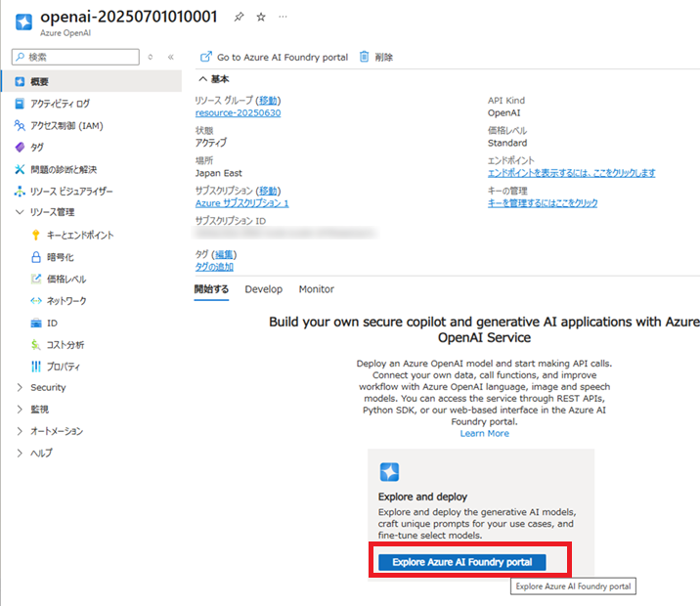Collapse the sidebar with double chevron
This screenshot has height=606, width=700.
171,57
